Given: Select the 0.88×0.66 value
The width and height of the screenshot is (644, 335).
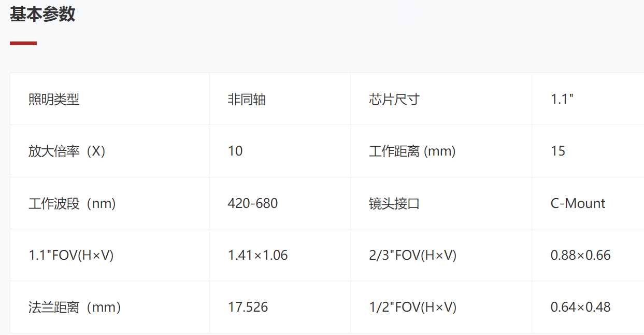Looking at the screenshot, I should pyautogui.click(x=580, y=255).
